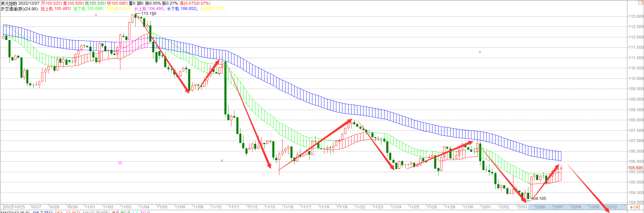Viewport: 644px width, 213px height.
Task: Click the 涨(0.075)0.07% change value
Action: tap(195, 3)
